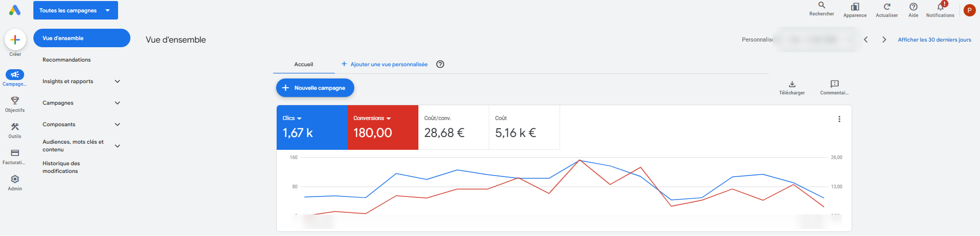Click the Vue d'ensemble page heading

point(176,40)
